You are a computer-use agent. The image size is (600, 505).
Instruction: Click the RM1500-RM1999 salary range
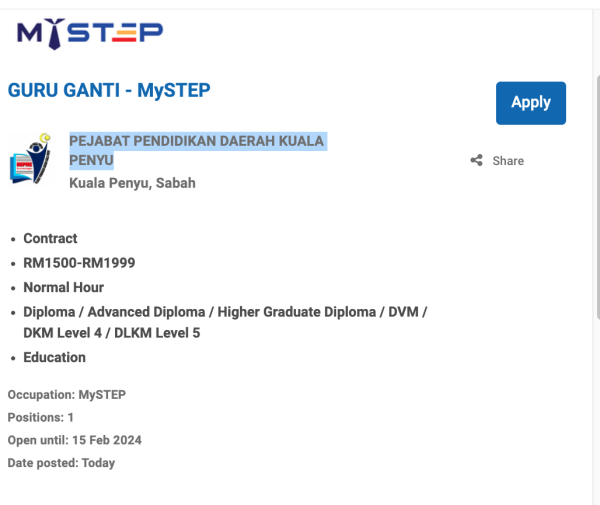(79, 263)
